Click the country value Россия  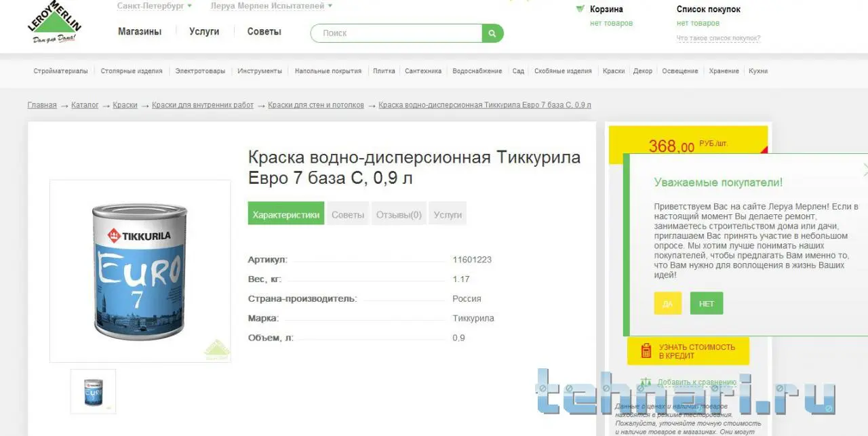[x=467, y=298]
